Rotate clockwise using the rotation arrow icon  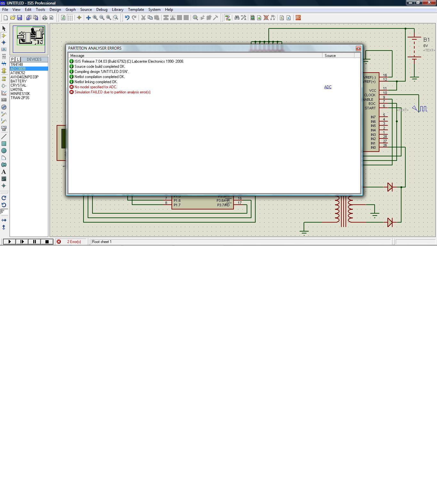[x=4, y=198]
